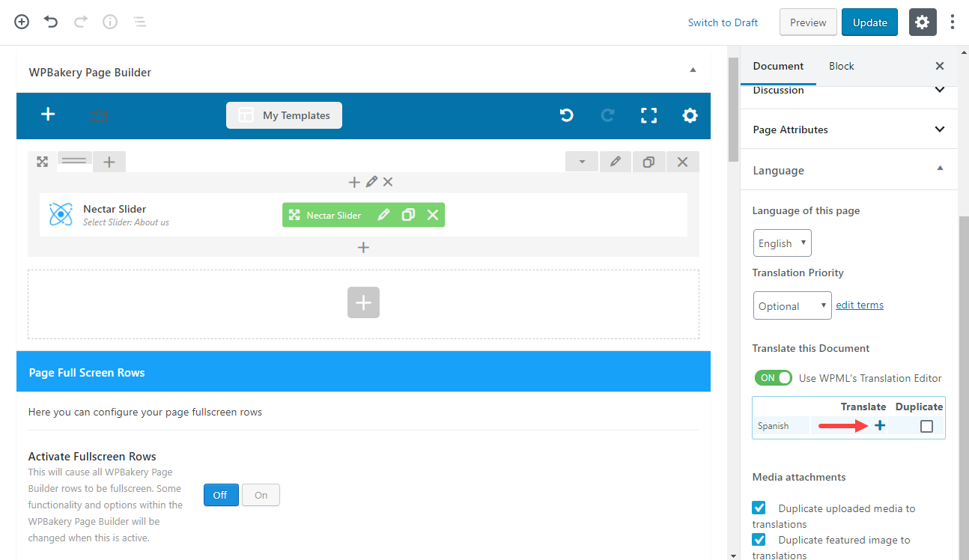Image resolution: width=969 pixels, height=560 pixels.
Task: Uncheck Duplicate uploaded media to translations
Action: click(x=759, y=508)
